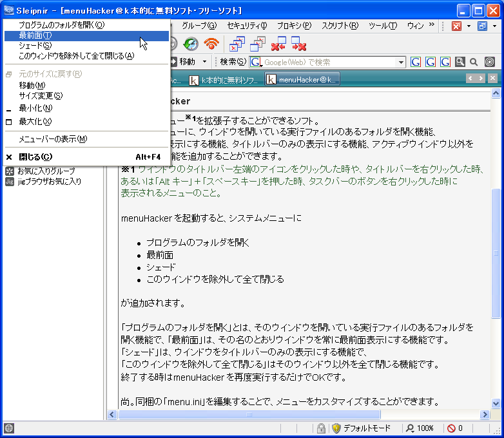
Task: Open dropdown next to red close-tab icon
Action: click(469, 26)
